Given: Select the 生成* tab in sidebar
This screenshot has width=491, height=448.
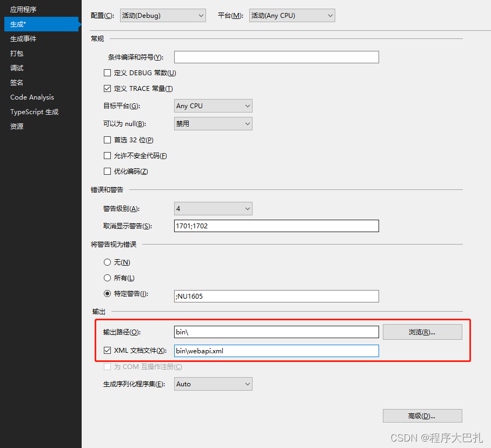Looking at the screenshot, I should pos(41,24).
